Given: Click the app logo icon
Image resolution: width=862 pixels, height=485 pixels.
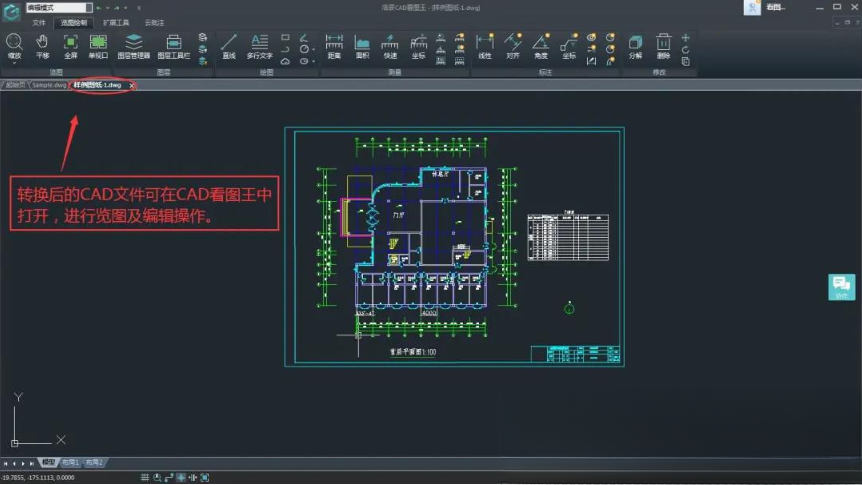Looking at the screenshot, I should point(12,11).
